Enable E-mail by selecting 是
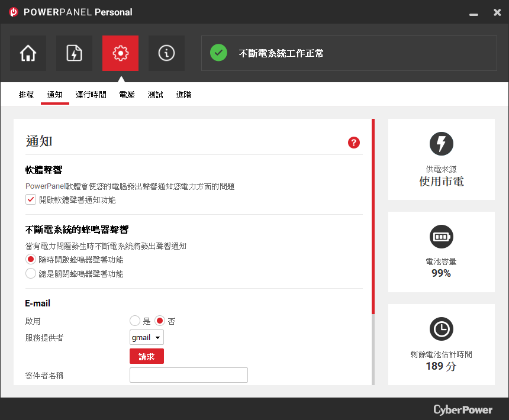Screen dimensions: 509x420 click(135, 321)
